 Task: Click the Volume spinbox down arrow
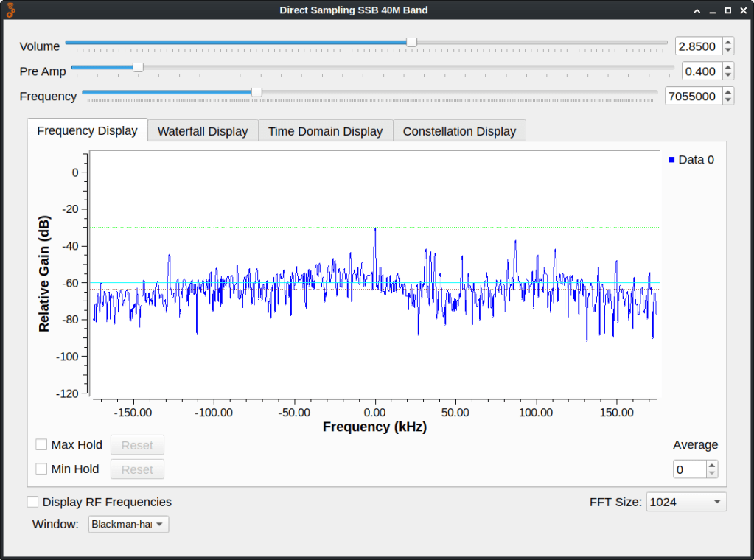728,50
